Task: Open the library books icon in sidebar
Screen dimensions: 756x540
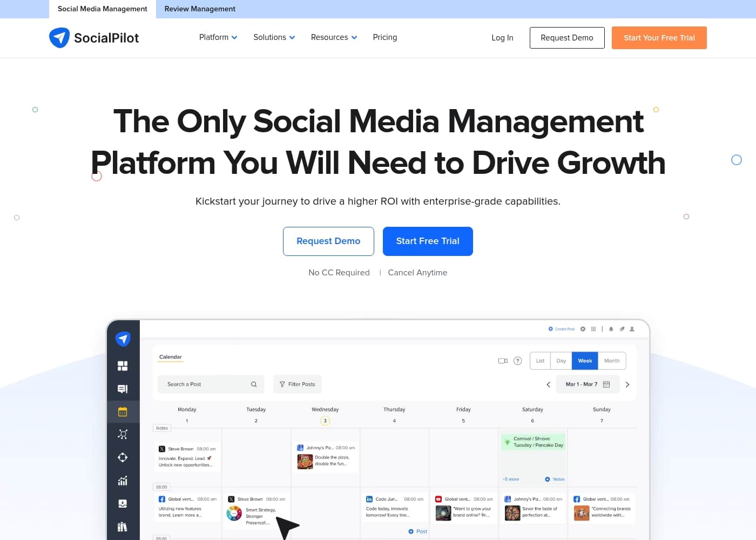Action: [x=123, y=526]
